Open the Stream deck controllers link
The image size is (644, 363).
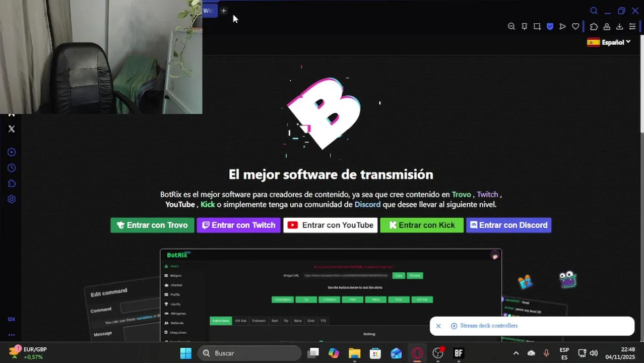tap(489, 326)
